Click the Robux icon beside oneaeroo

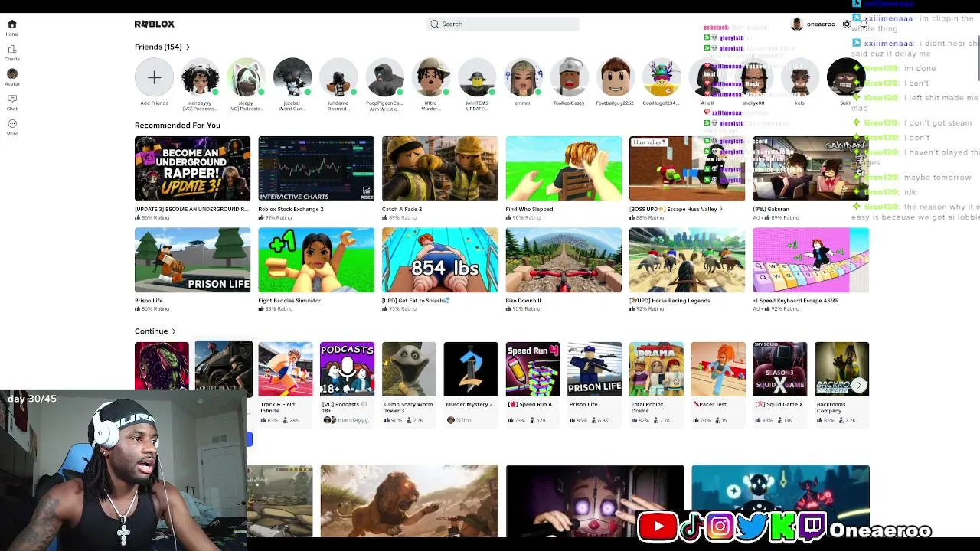pos(846,24)
